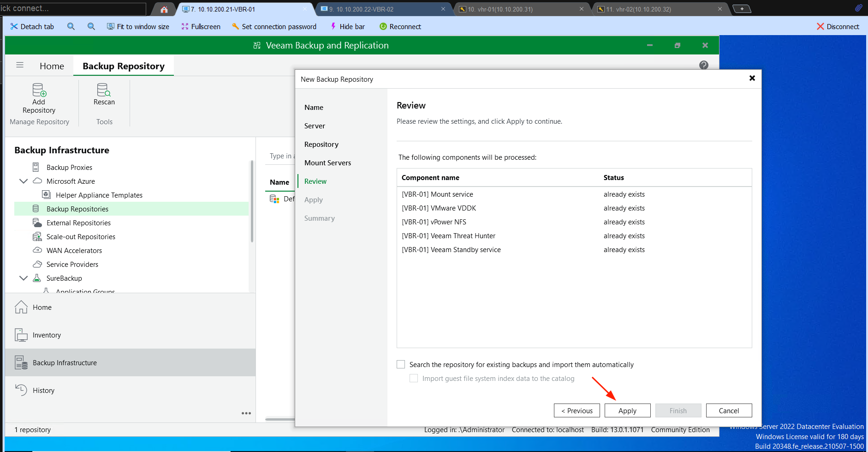Open a new connection tab
This screenshot has width=868, height=452.
tap(742, 9)
